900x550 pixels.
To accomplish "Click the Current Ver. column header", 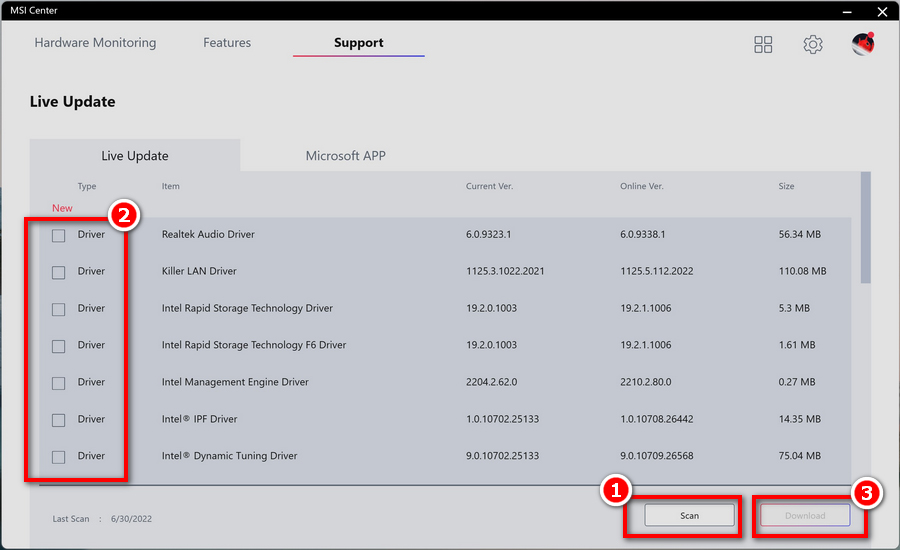I will [x=490, y=186].
